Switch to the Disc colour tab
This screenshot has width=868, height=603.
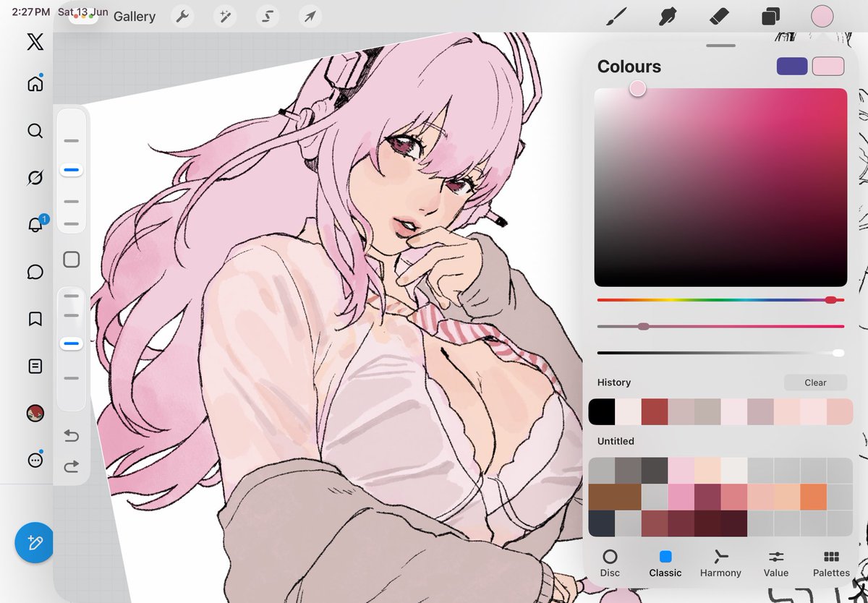610,563
